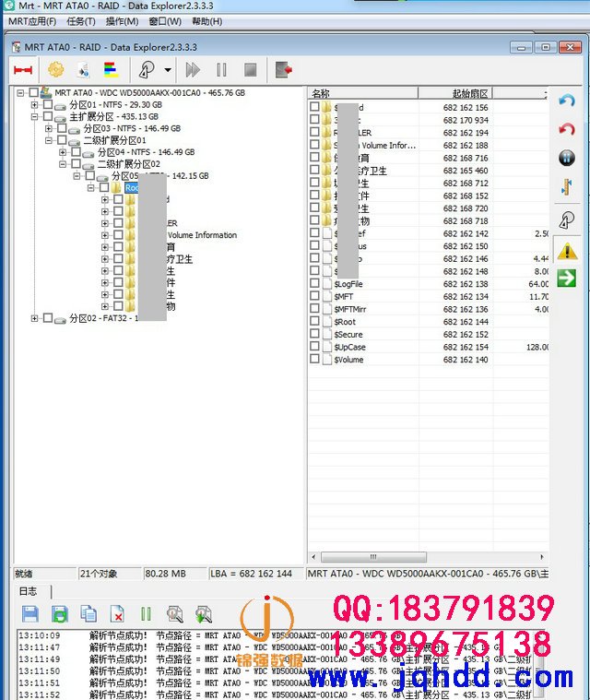Click the copy log icon

(88, 614)
